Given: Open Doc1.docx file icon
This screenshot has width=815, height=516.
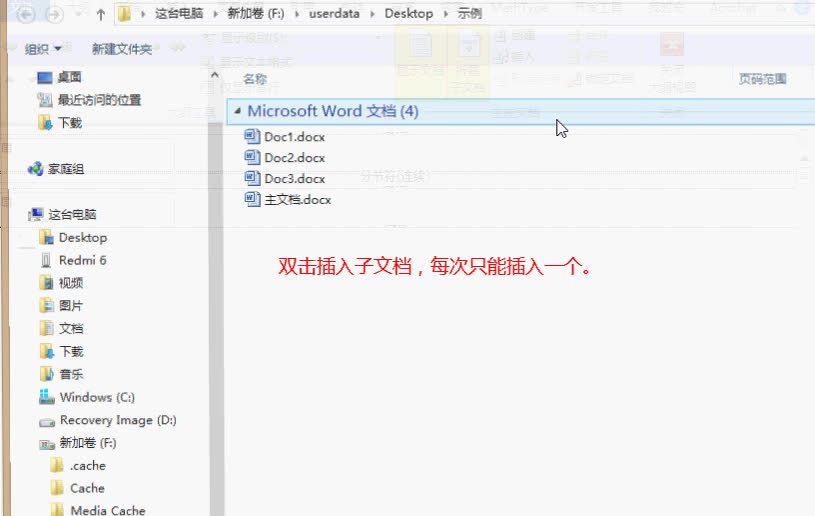Looking at the screenshot, I should [x=252, y=137].
